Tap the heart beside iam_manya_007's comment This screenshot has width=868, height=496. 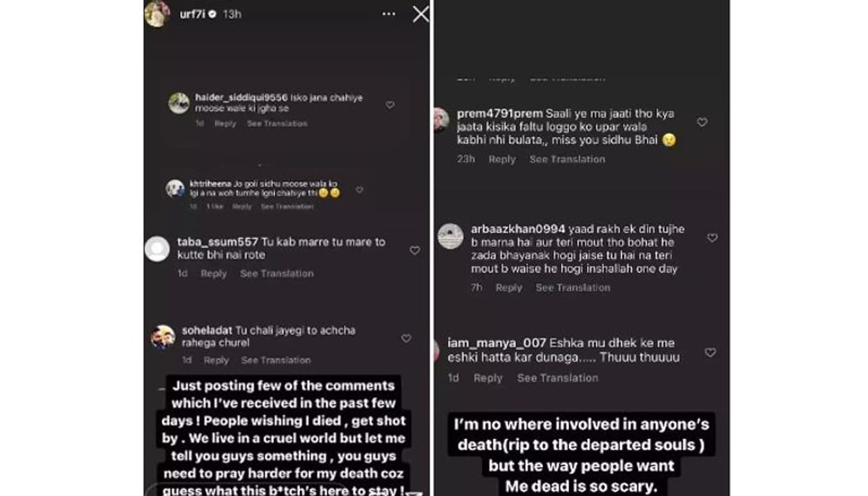click(710, 353)
